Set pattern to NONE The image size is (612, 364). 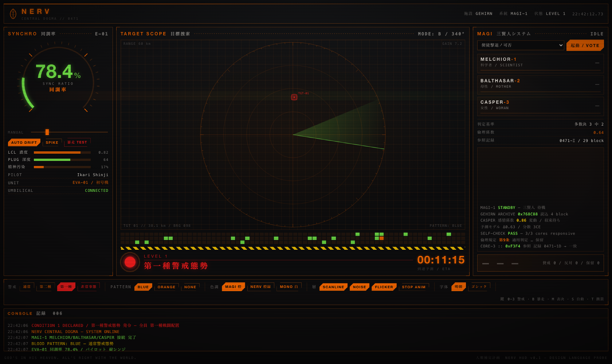click(x=190, y=287)
